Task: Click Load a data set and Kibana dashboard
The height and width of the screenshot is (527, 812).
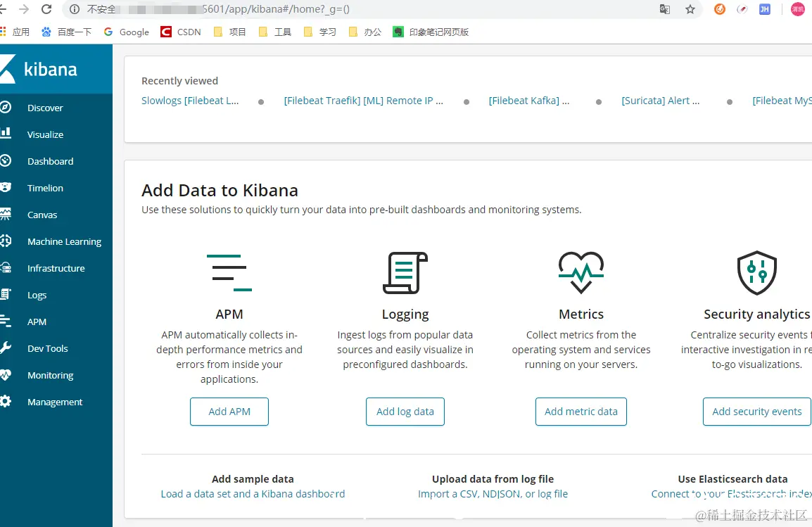Action: coord(253,494)
